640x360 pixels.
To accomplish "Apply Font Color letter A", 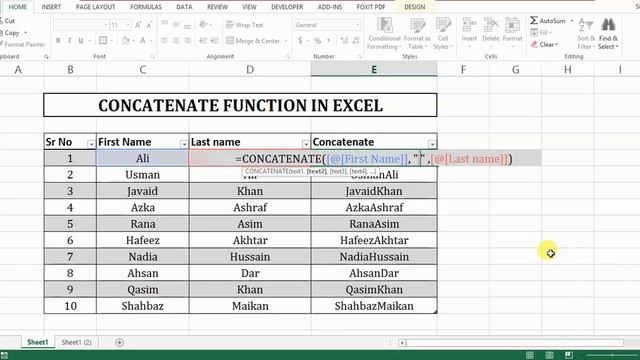I will click(x=143, y=40).
